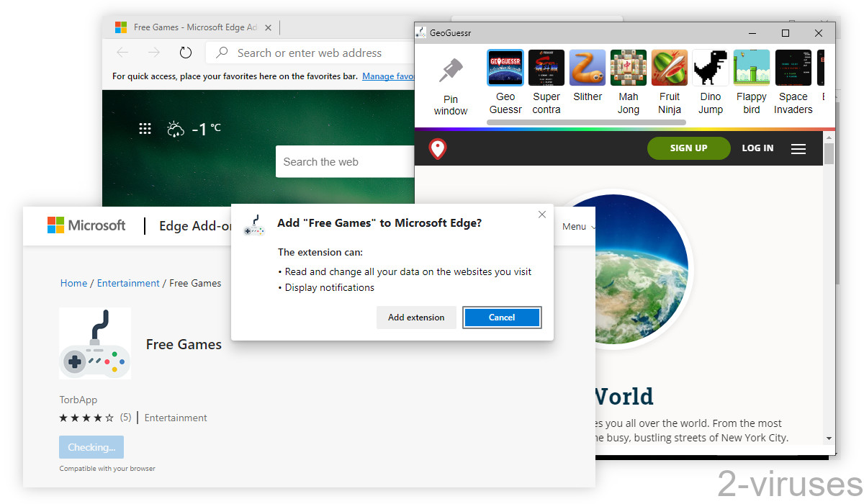
Task: Select the Space Invaders game
Action: tap(793, 67)
